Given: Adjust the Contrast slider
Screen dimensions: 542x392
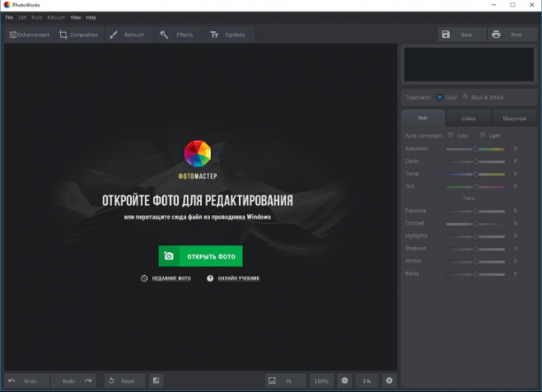Looking at the screenshot, I should [476, 224].
